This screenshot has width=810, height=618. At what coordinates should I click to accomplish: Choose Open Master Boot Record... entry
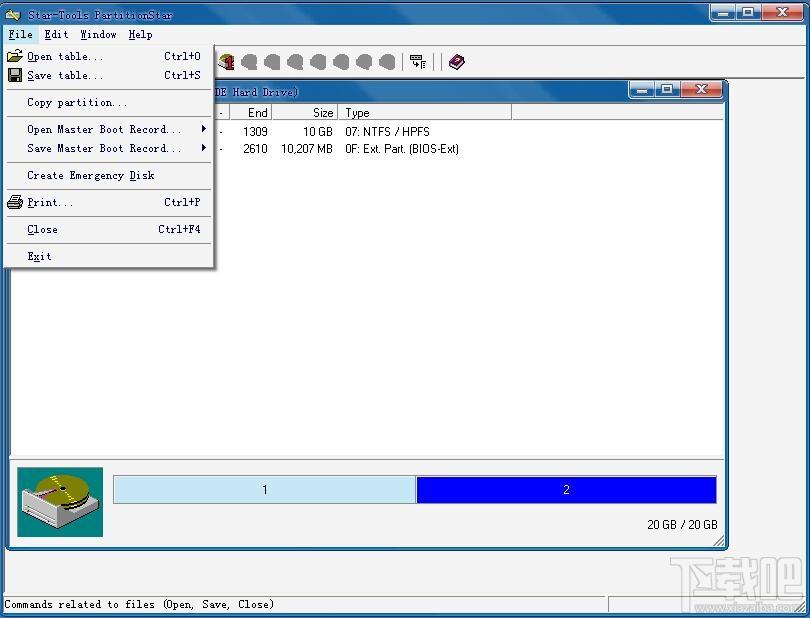109,129
